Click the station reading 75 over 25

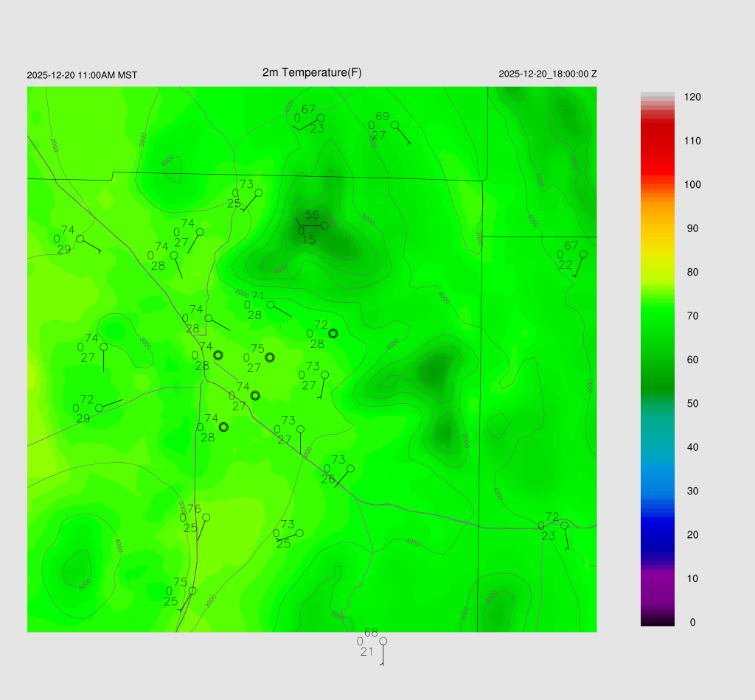pyautogui.click(x=192, y=591)
